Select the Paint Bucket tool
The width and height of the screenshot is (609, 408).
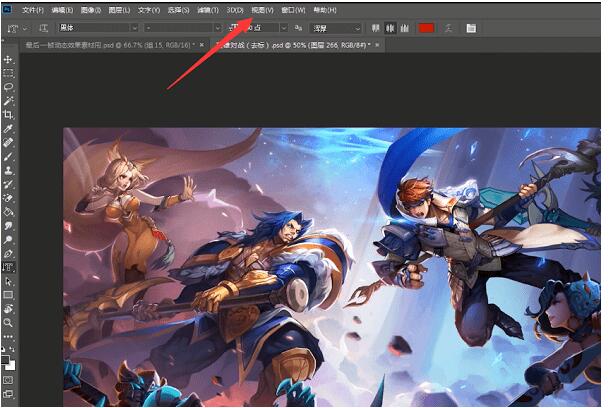click(8, 212)
